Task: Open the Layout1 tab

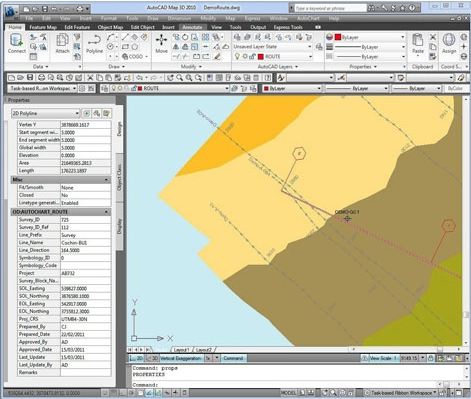Action: (182, 350)
